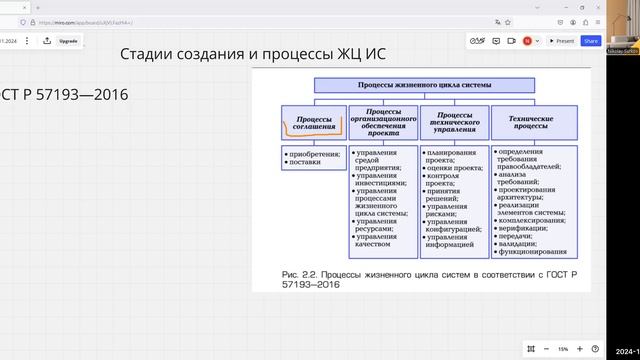The width and height of the screenshot is (640, 360).
Task: Click the 'Рис. 2.2' figure caption text
Action: pos(429,280)
